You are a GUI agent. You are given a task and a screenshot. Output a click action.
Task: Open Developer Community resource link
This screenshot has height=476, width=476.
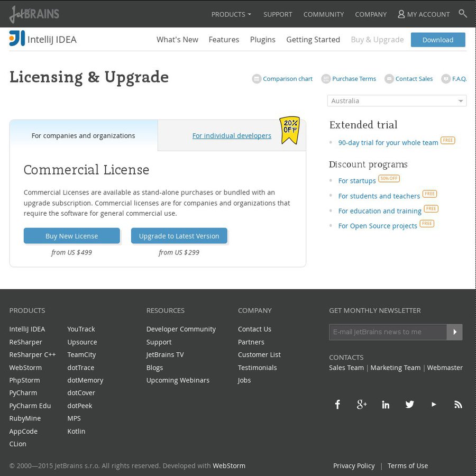181,329
